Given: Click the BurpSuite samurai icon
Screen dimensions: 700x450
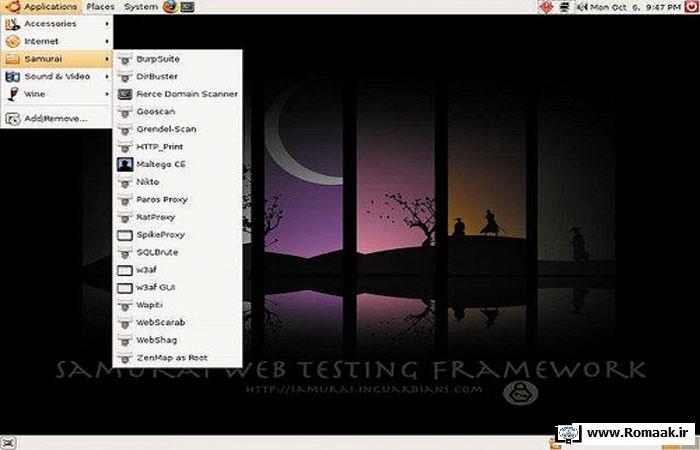Looking at the screenshot, I should 125,59.
